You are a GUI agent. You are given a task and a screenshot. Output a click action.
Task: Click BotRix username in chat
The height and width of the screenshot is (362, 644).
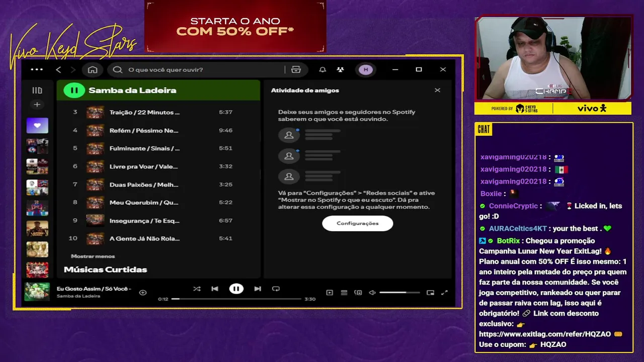coord(509,241)
